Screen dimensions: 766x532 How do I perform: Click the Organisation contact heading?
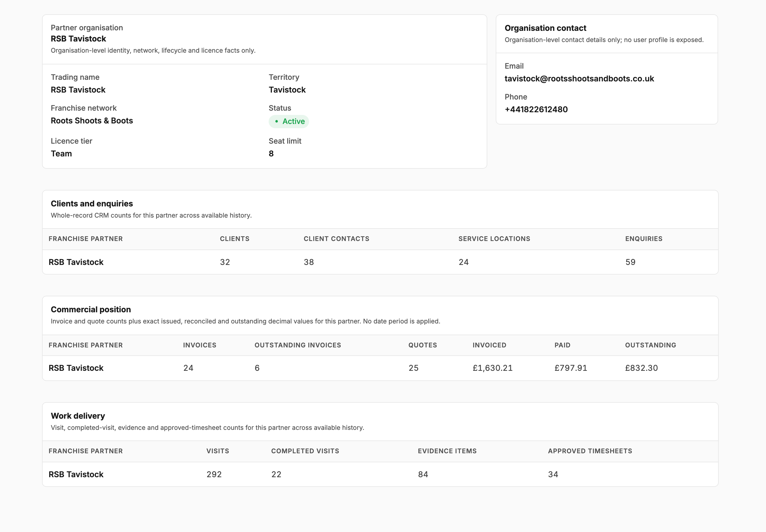(545, 28)
